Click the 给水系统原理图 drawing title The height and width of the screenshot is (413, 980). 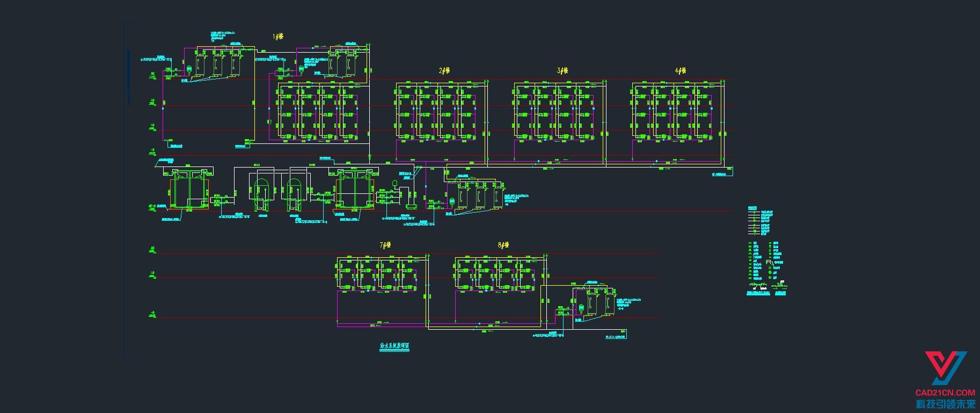point(391,346)
